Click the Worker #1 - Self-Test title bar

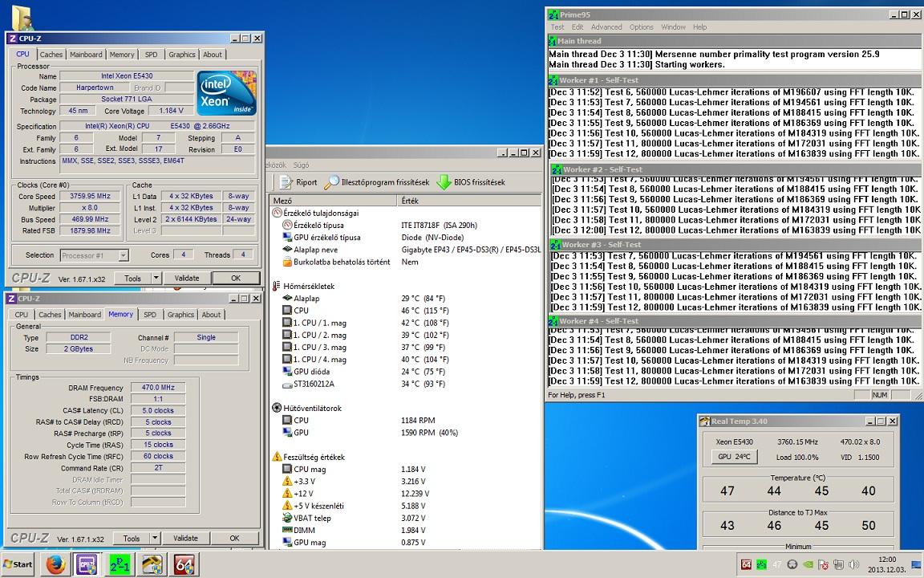(x=735, y=80)
